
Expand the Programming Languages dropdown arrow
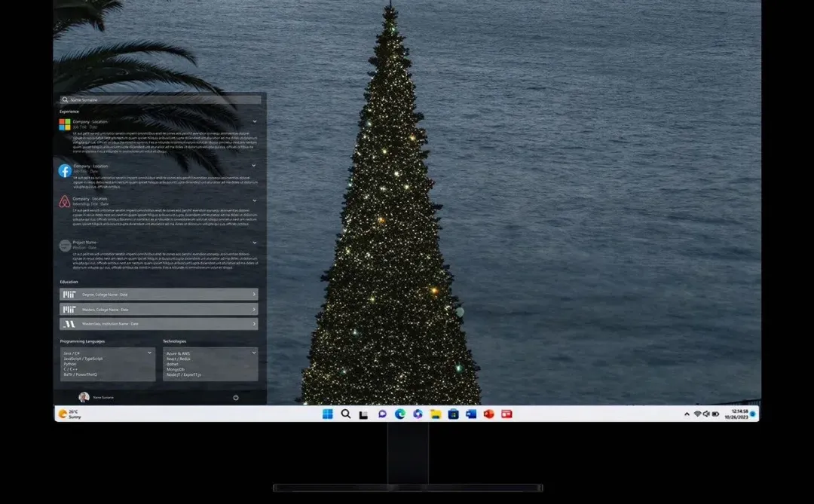click(149, 353)
